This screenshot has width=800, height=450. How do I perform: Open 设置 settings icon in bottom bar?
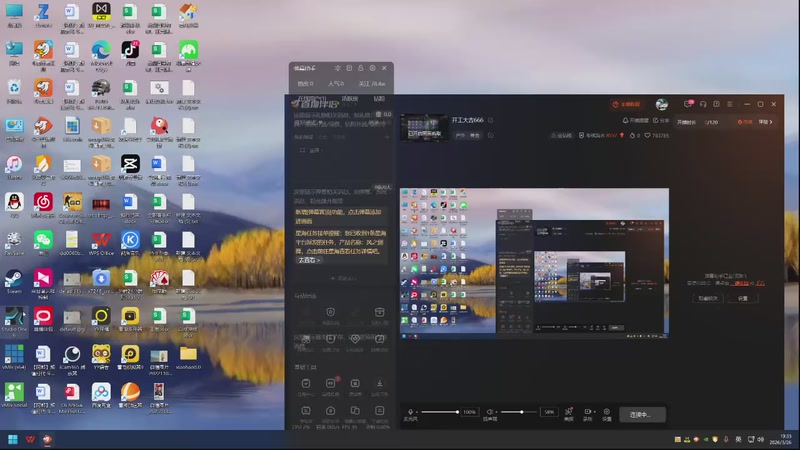point(607,414)
